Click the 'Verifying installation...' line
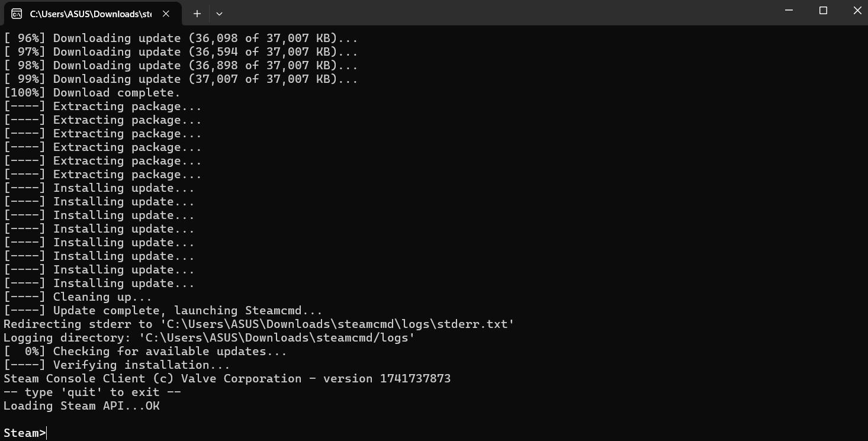The width and height of the screenshot is (868, 441). point(117,365)
